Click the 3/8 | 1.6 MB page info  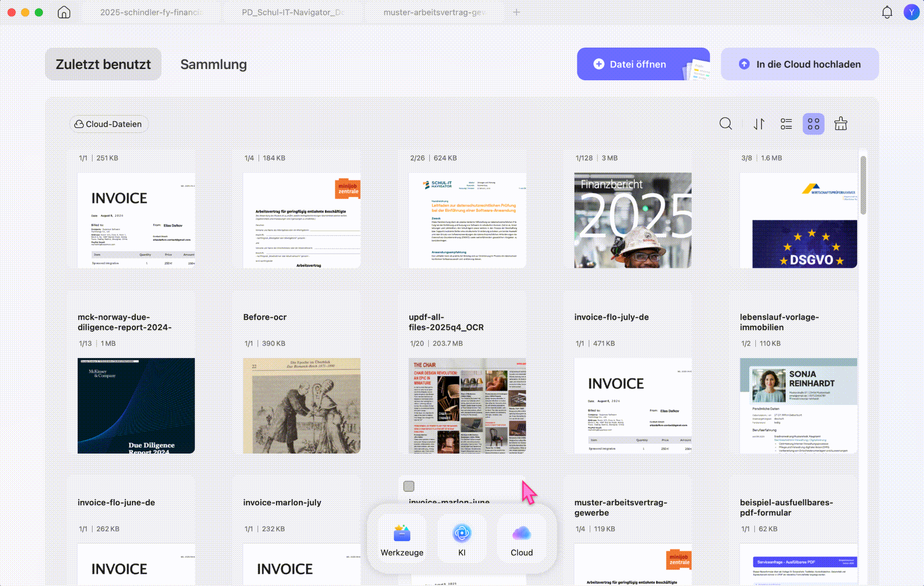click(x=761, y=158)
